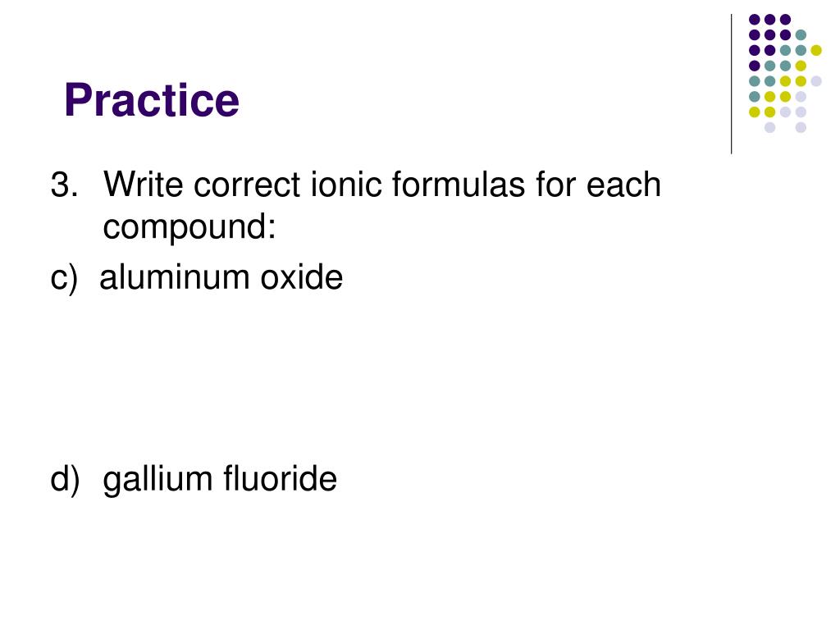Click the decorative dot grid graphic
840x630 pixels.
click(x=785, y=73)
